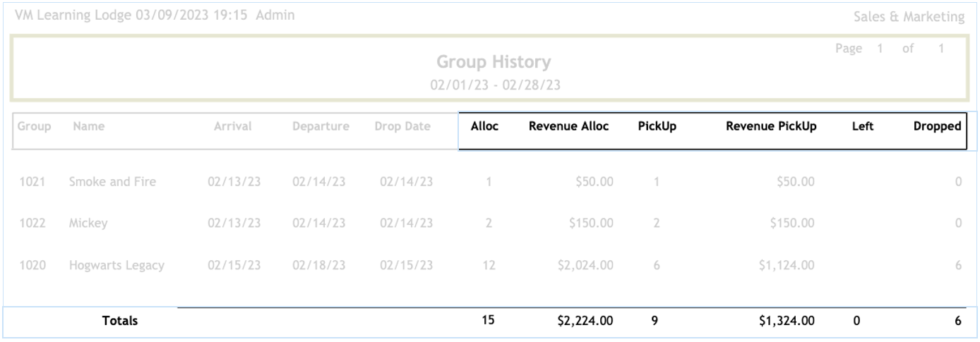Select the Departure column header
980x342 pixels.
(x=321, y=127)
